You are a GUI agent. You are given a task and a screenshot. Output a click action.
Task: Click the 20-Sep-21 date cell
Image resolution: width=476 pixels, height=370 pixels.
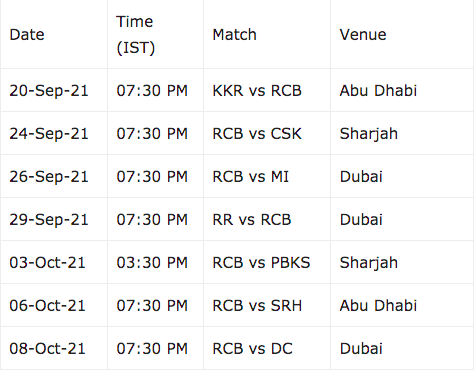54,90
